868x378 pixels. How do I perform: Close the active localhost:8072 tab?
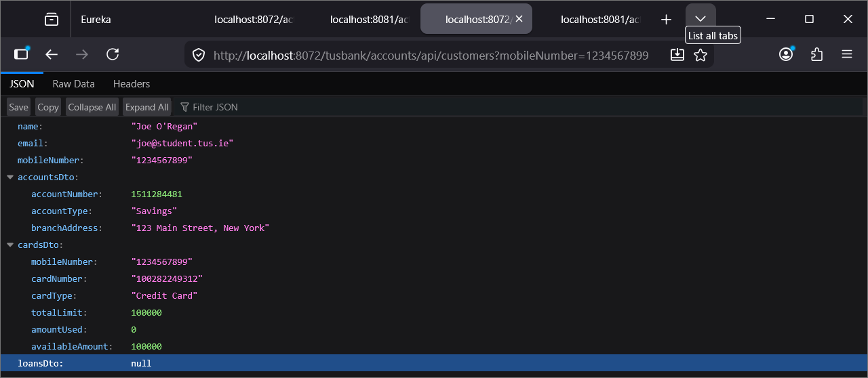[x=519, y=19]
